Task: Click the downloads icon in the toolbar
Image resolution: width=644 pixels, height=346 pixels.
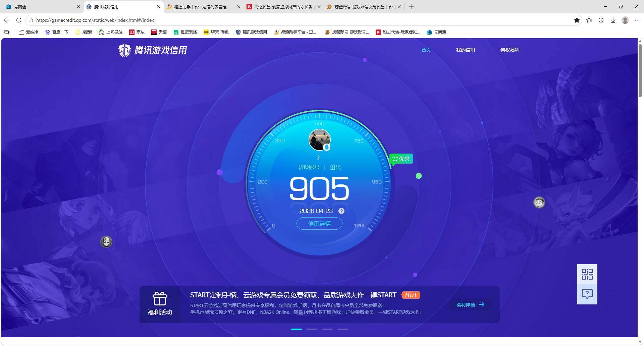Action: pos(613,20)
